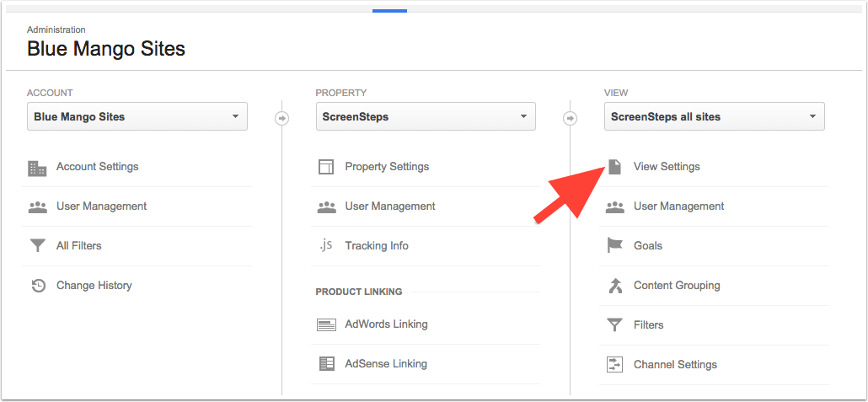Click the Goals flag icon

click(615, 246)
